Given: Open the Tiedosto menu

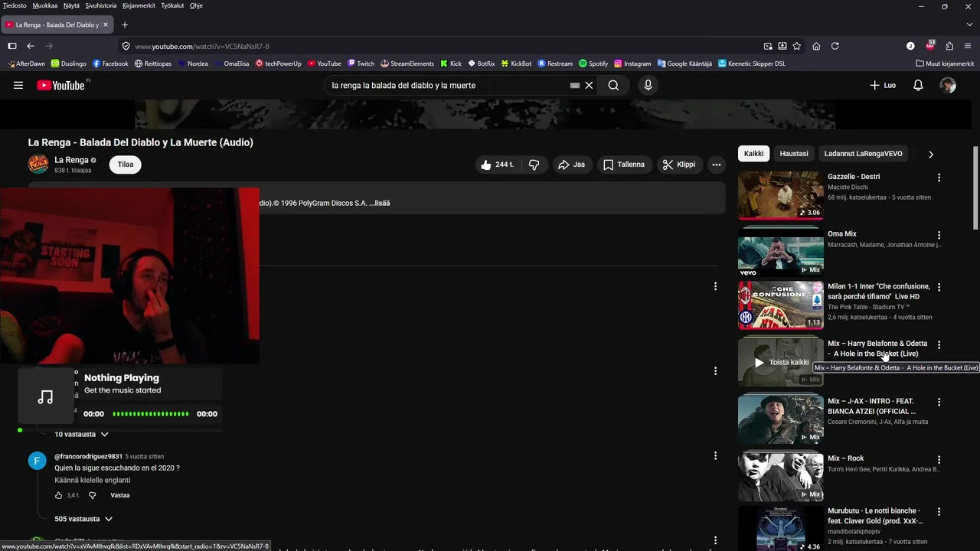Looking at the screenshot, I should point(15,5).
